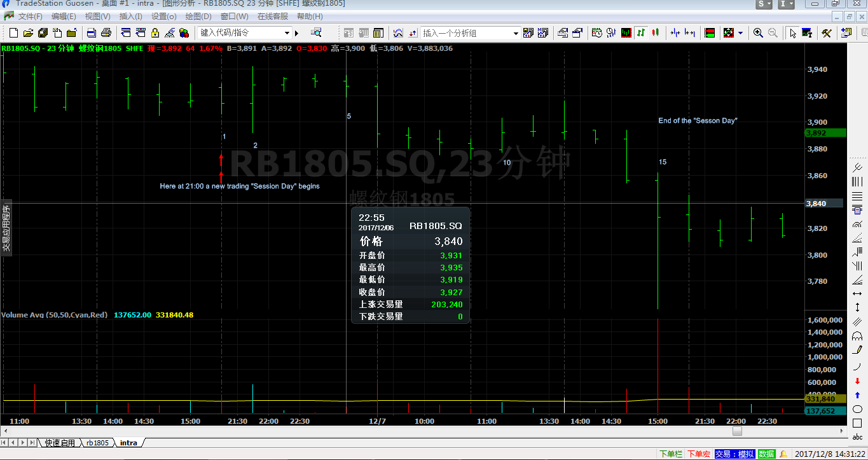The width and height of the screenshot is (868, 460).
Task: Click the chart horizontal scrollbar thumb
Action: [737, 431]
